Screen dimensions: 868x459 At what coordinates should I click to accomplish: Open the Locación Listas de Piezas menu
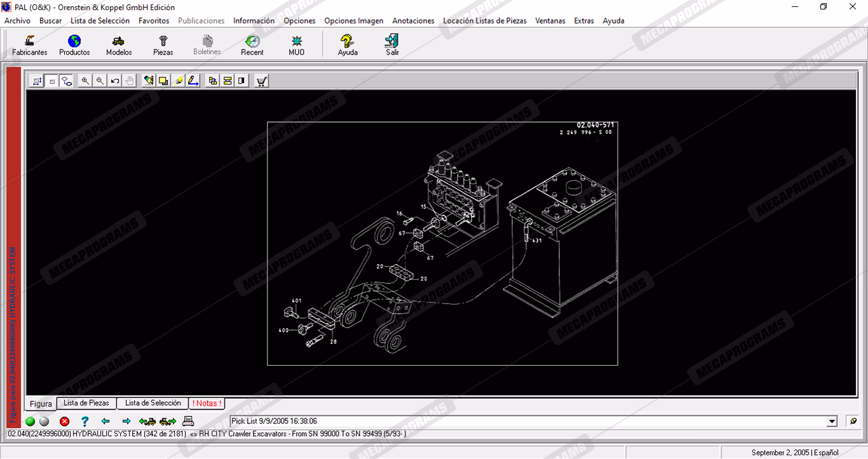tap(484, 21)
